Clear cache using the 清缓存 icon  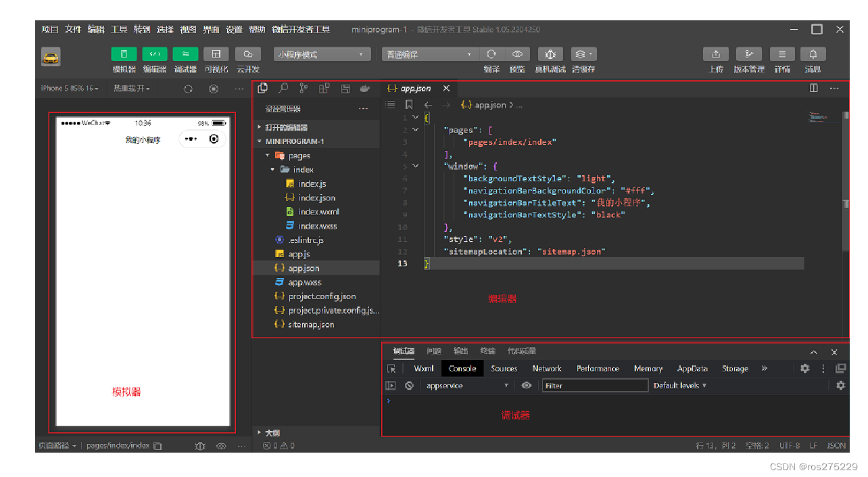point(580,54)
